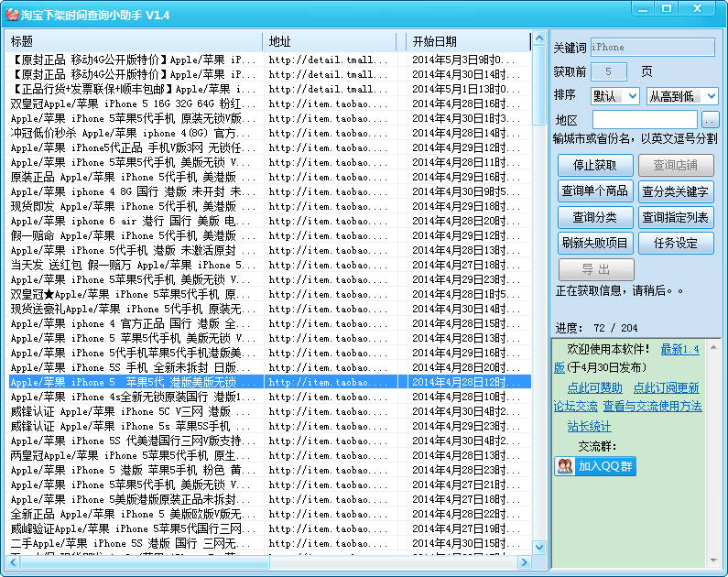Open the 最新1.4版 link
Screen dimensions: 728x577
point(679,349)
